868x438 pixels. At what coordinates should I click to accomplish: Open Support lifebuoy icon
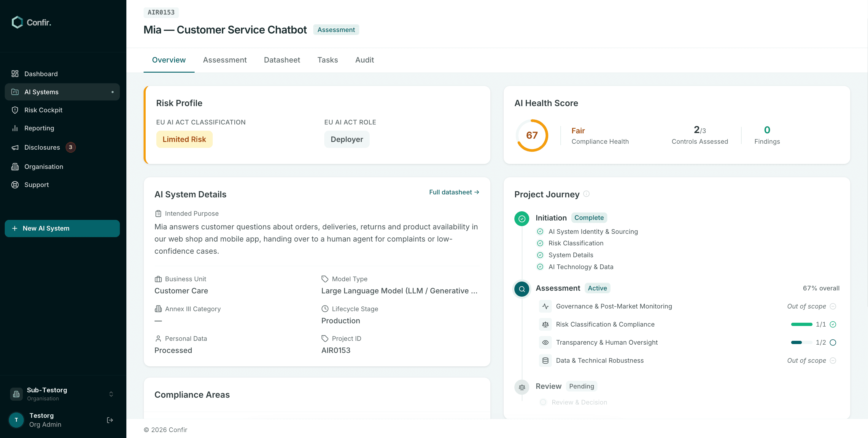[x=15, y=185]
